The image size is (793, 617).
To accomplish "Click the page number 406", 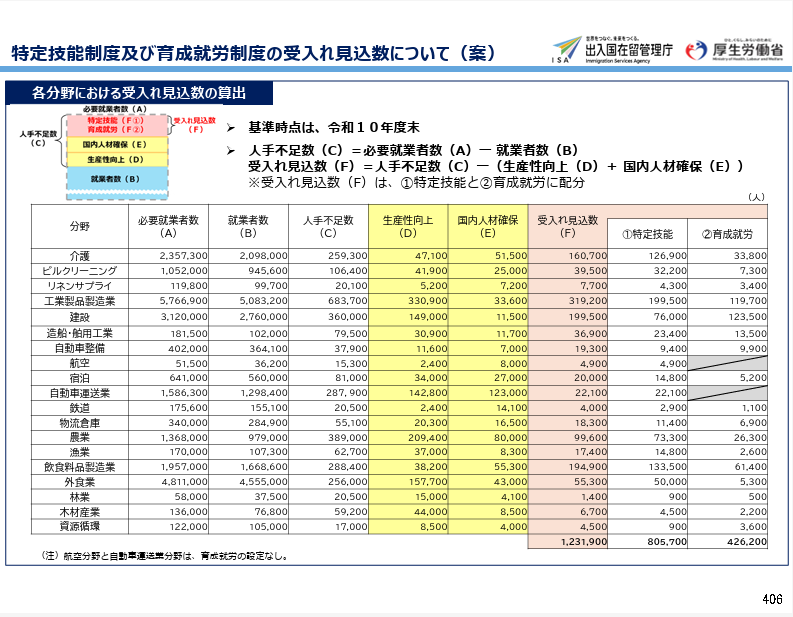I will [771, 599].
